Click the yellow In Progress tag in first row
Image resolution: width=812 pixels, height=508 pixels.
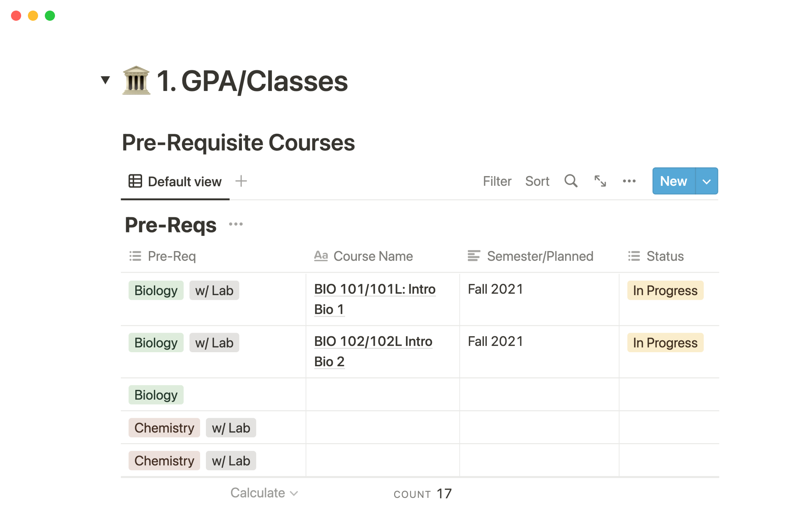pos(665,291)
